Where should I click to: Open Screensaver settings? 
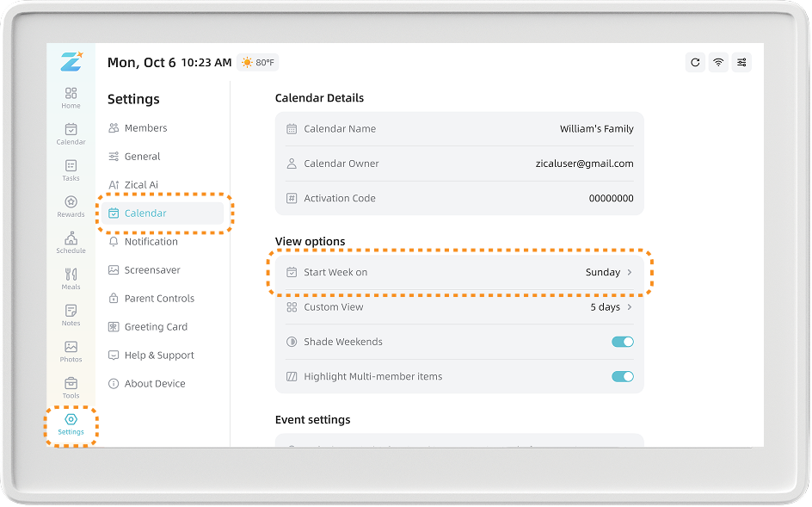click(x=163, y=270)
